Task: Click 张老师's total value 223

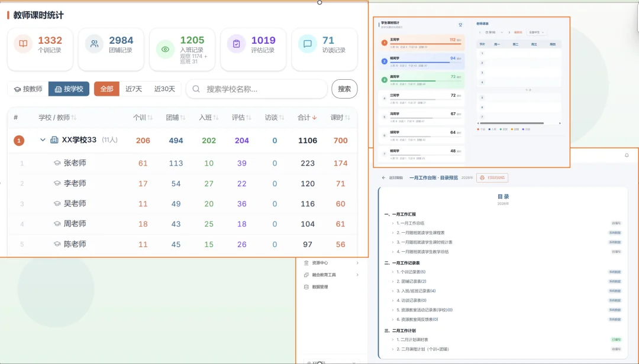Action: (x=308, y=163)
